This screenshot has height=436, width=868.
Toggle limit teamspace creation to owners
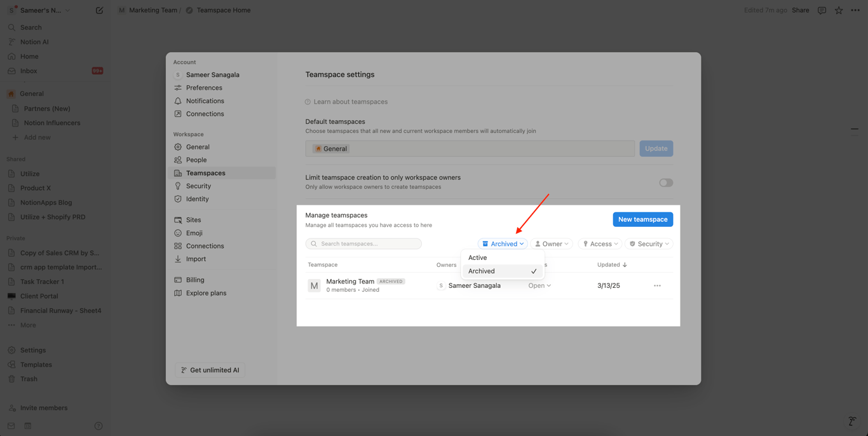pyautogui.click(x=665, y=182)
